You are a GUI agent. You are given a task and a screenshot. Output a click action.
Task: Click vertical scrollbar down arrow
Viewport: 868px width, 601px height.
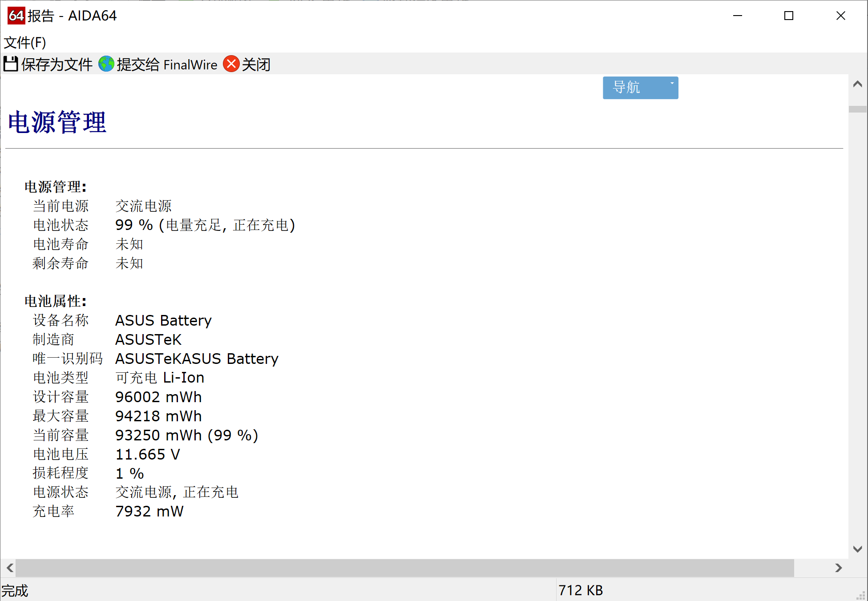pyautogui.click(x=858, y=549)
